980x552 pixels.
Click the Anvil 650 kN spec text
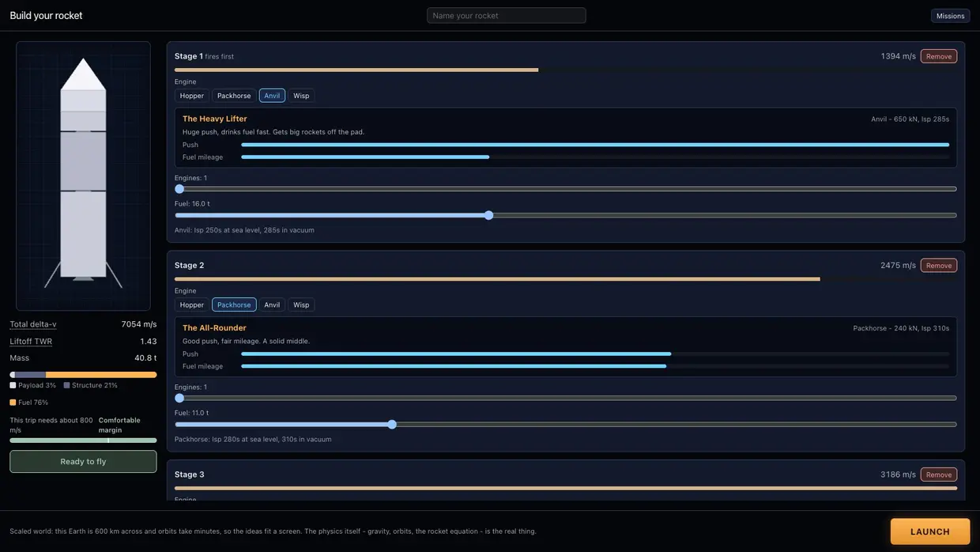[x=910, y=119]
